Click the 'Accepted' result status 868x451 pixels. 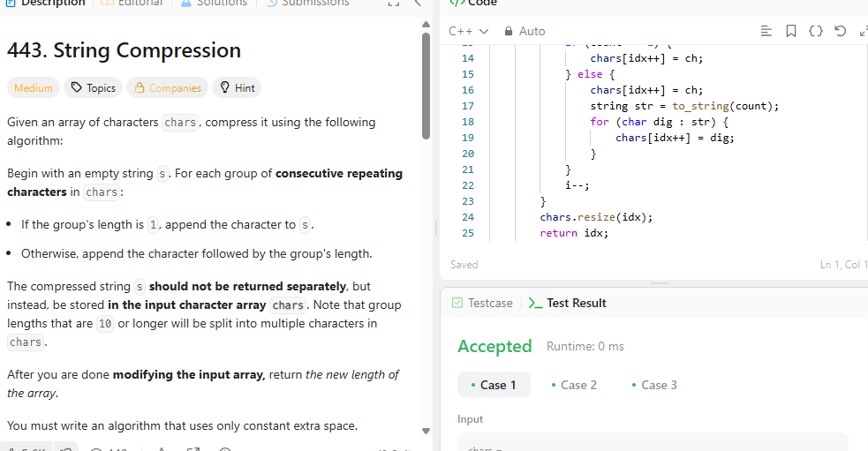point(494,346)
